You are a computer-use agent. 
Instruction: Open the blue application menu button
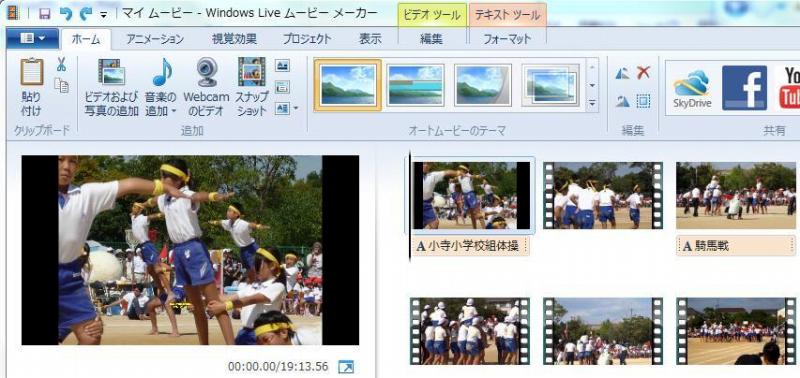pos(33,38)
